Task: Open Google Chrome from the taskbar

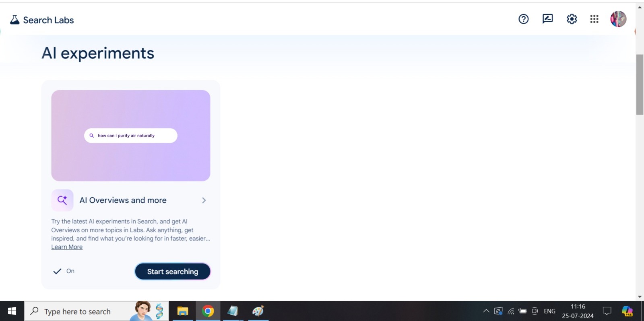Action: click(208, 311)
